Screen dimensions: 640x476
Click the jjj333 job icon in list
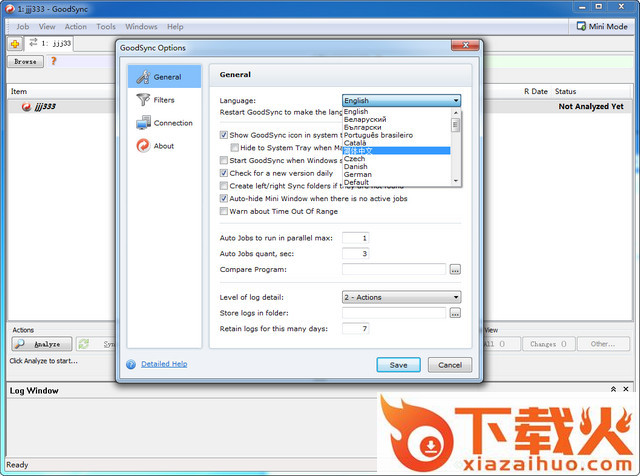[x=26, y=107]
